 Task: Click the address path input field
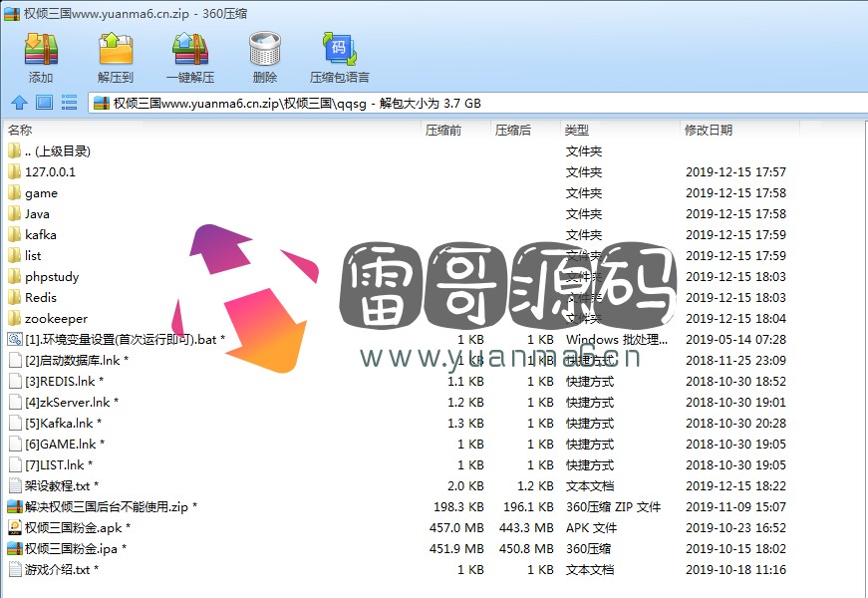(477, 103)
